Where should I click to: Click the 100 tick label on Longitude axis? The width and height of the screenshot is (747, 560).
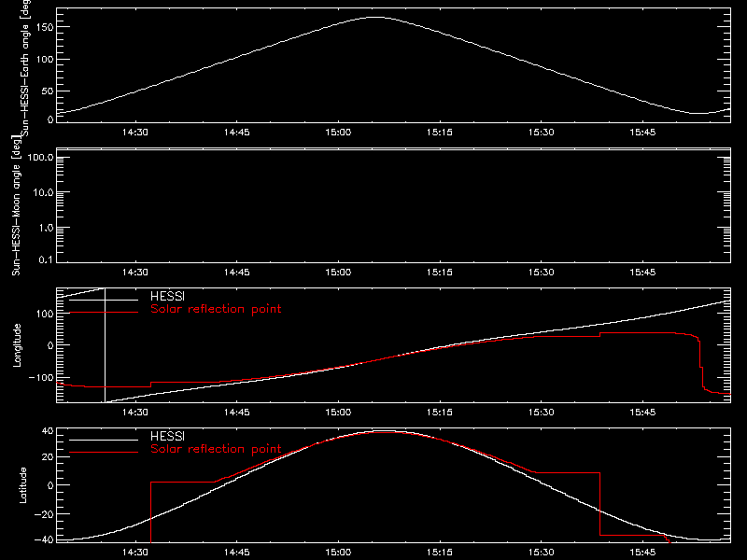pyautogui.click(x=44, y=314)
